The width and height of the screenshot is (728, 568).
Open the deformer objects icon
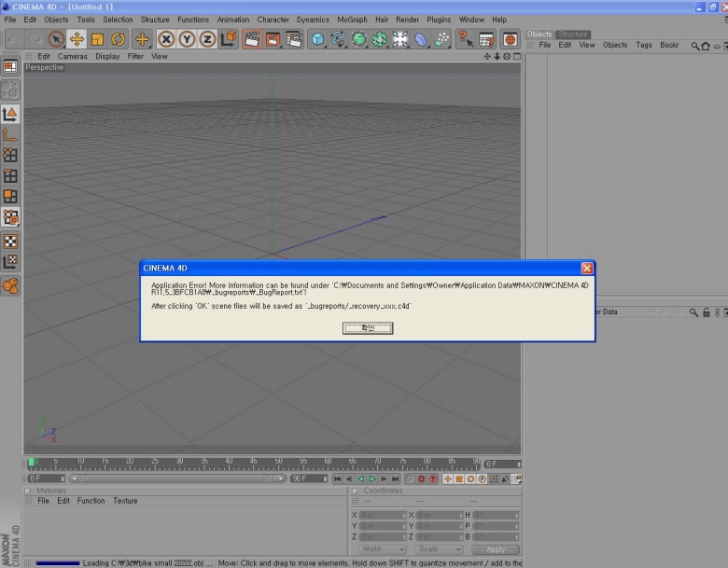[421, 39]
